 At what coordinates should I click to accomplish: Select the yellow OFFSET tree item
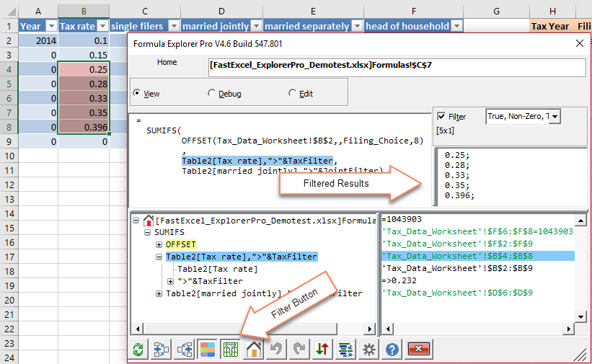(181, 244)
